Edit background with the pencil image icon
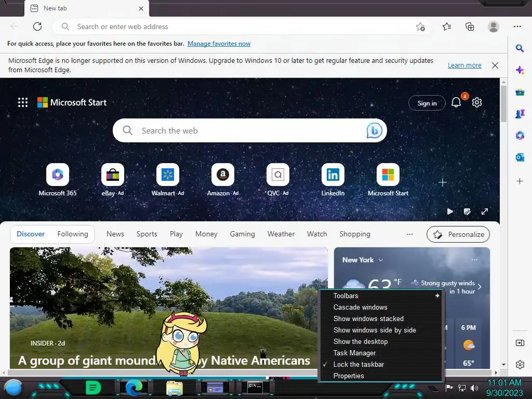The width and height of the screenshot is (532, 399). (467, 212)
